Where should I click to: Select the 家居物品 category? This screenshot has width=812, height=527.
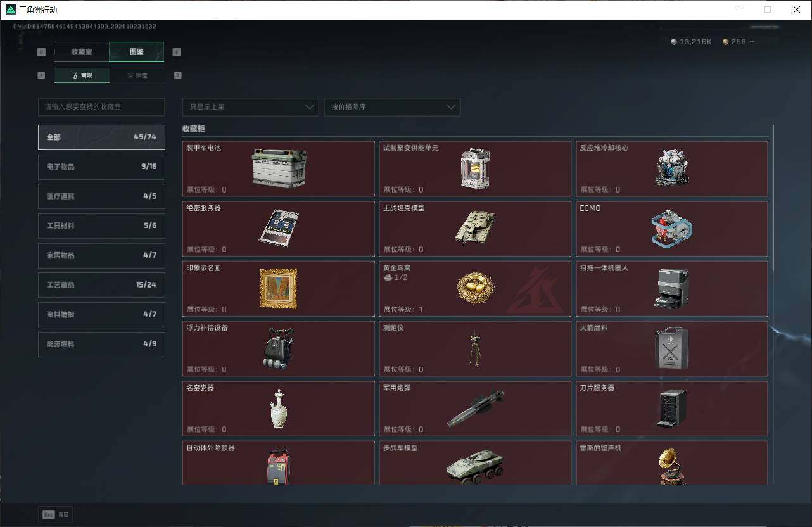(101, 255)
